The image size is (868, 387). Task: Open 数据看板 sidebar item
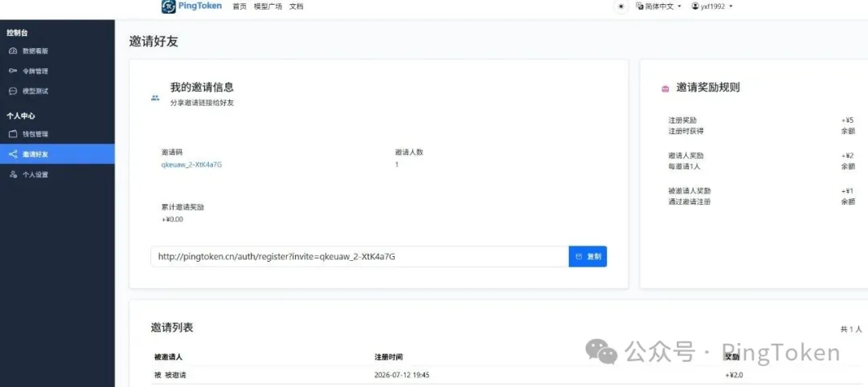point(57,51)
